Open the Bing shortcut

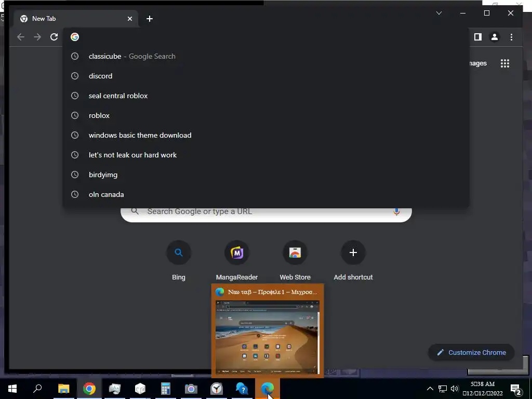(179, 261)
